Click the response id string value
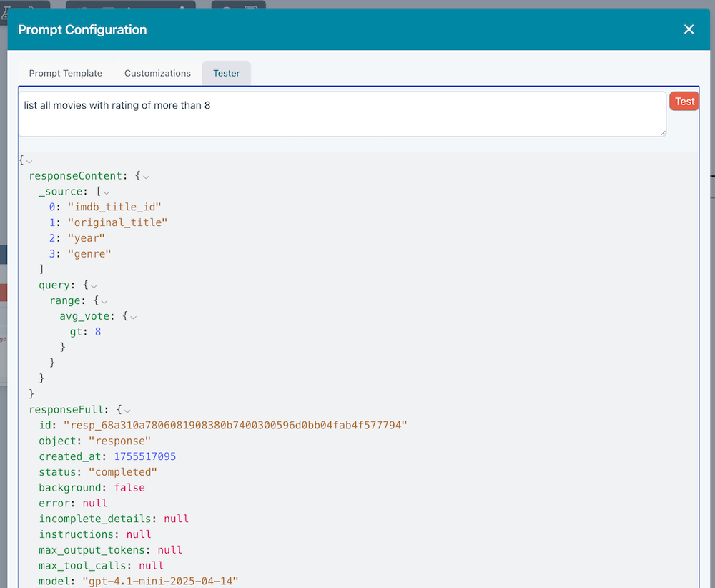This screenshot has height=588, width=715. coord(235,426)
